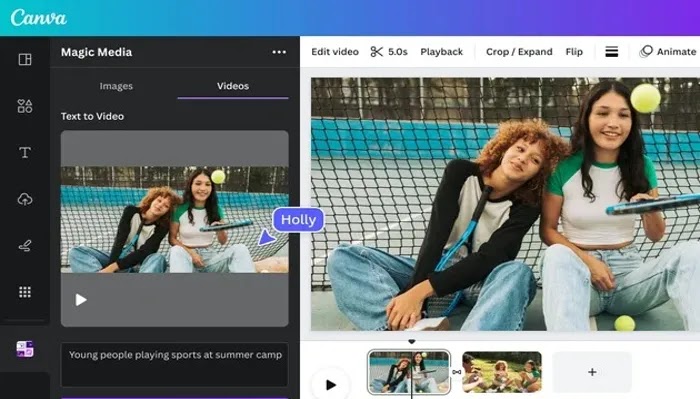Open the Apps grid icon
700x399 pixels.
click(25, 292)
